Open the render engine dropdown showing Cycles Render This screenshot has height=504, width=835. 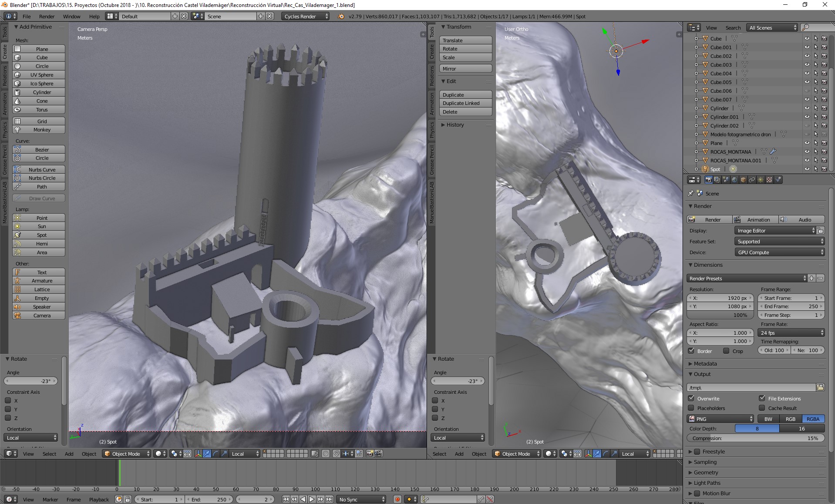click(305, 17)
